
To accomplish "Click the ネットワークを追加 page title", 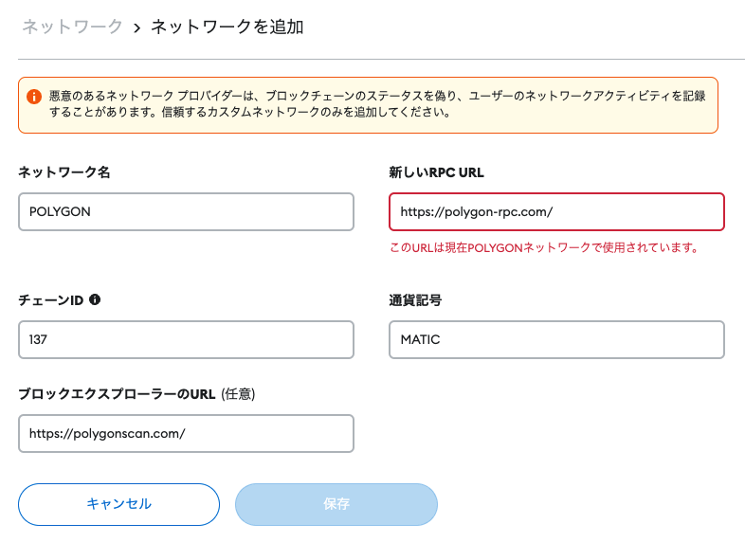I will [x=227, y=27].
